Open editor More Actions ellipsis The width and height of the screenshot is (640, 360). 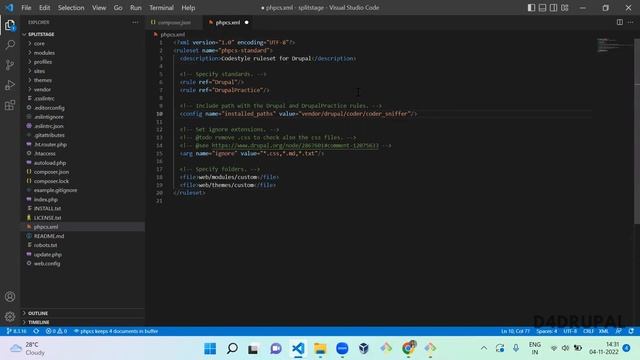631,22
